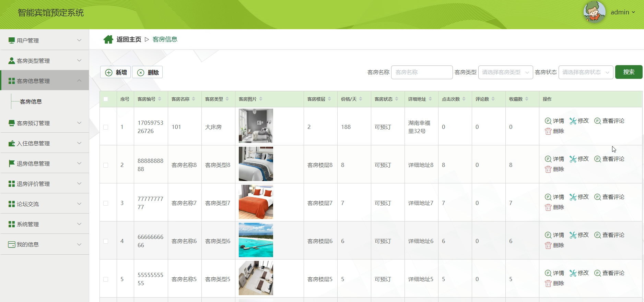The width and height of the screenshot is (644, 302).
Task: Click the 系统管理 grid icon
Action: pos(12,224)
